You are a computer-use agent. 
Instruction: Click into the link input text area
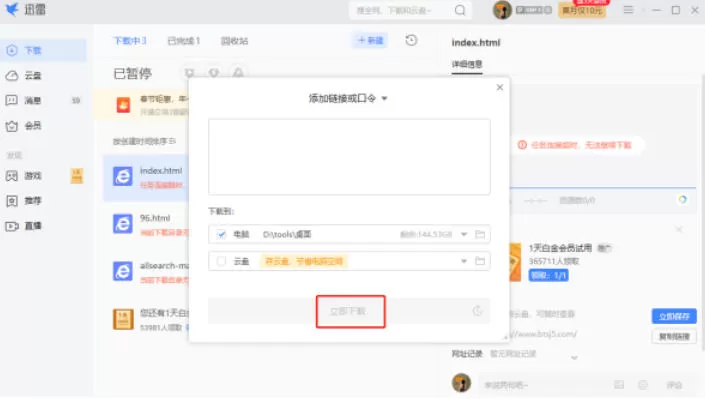349,157
